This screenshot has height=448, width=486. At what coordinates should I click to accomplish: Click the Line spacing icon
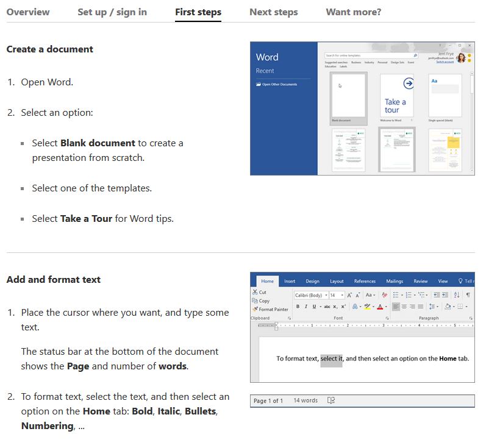point(432,307)
